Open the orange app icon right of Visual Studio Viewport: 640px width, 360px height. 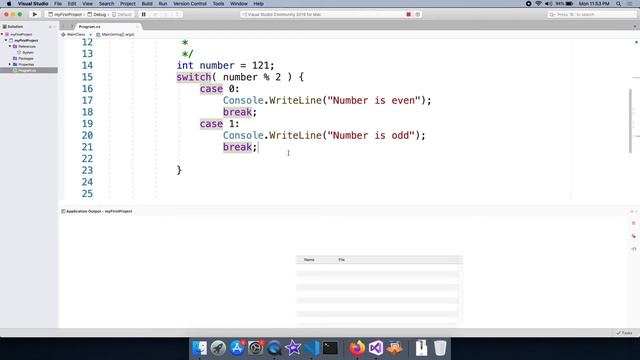[x=395, y=348]
